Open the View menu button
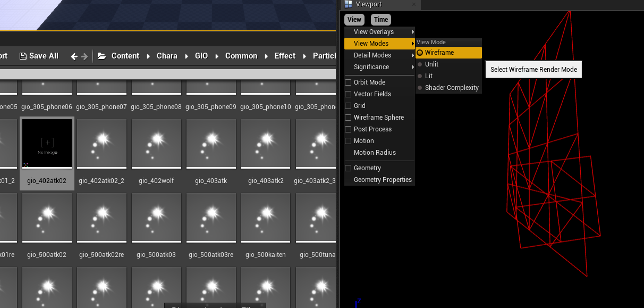The width and height of the screenshot is (644, 308). tap(354, 20)
